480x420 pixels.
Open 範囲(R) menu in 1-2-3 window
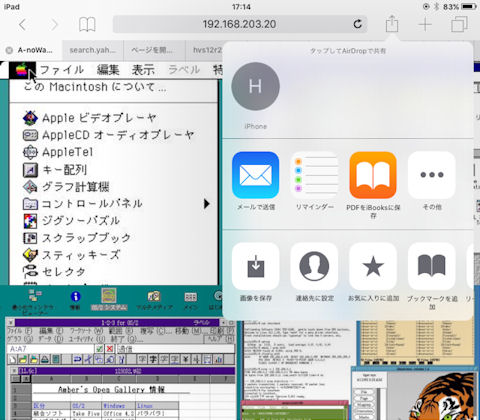[121, 331]
